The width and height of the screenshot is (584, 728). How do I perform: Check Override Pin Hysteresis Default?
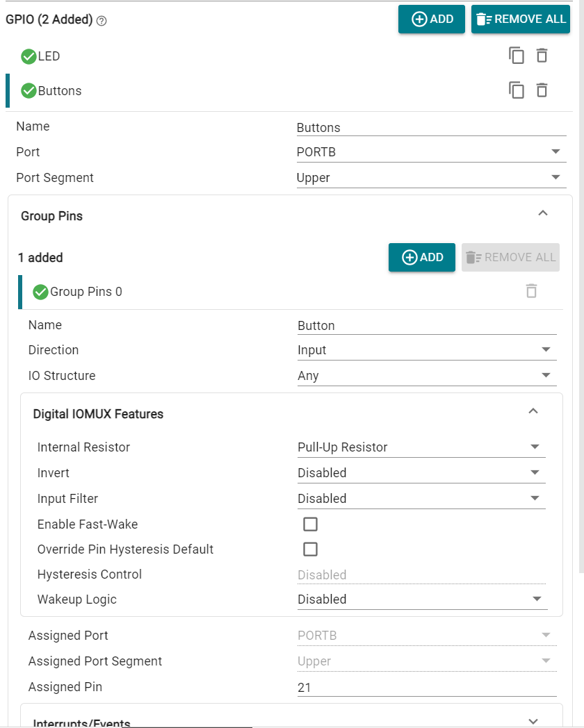[310, 549]
